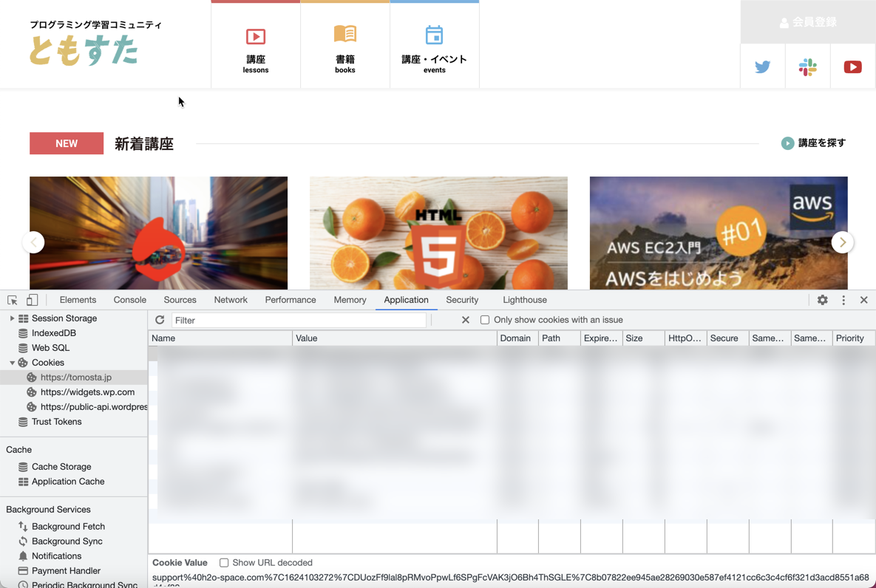This screenshot has height=588, width=876.
Task: Select https://widgets.wp.com cookie entry
Action: point(87,392)
